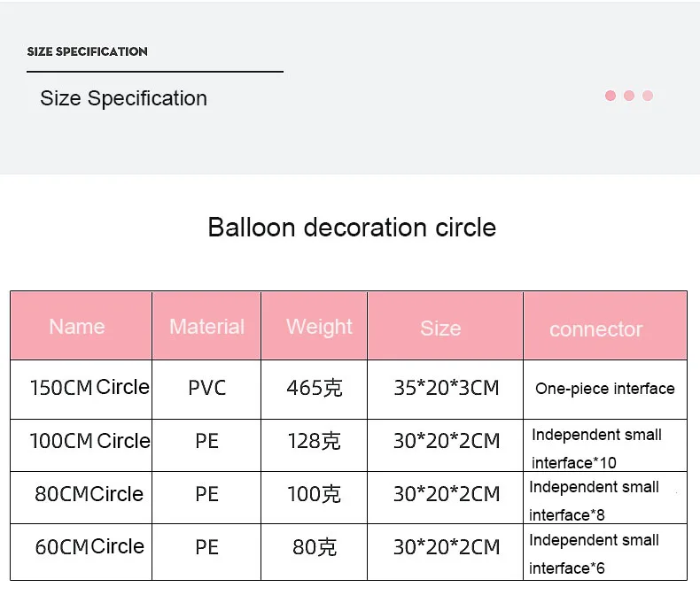
Task: Click the bold uppercase SIZE SPECIFICATION heading
Action: [x=88, y=51]
